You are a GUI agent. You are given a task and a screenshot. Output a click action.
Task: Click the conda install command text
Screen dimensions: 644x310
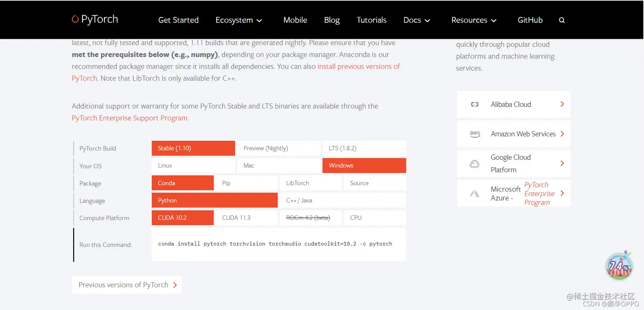click(275, 244)
